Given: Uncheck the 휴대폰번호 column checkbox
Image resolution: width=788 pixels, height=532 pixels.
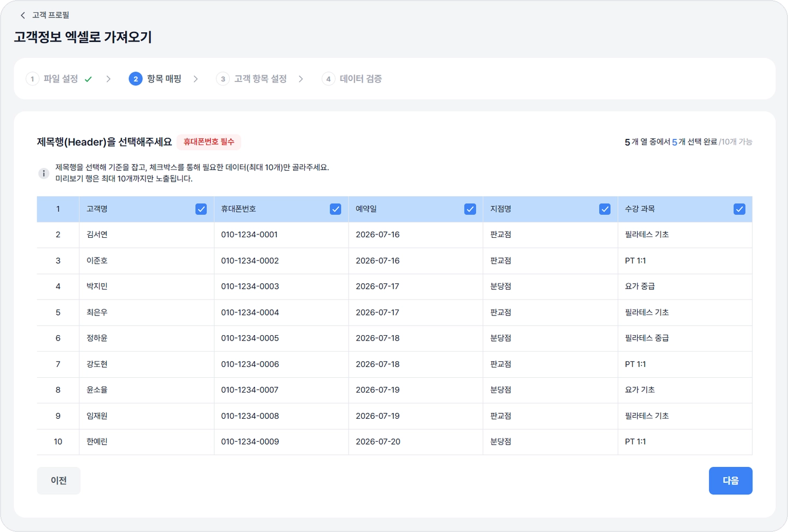Looking at the screenshot, I should tap(335, 209).
